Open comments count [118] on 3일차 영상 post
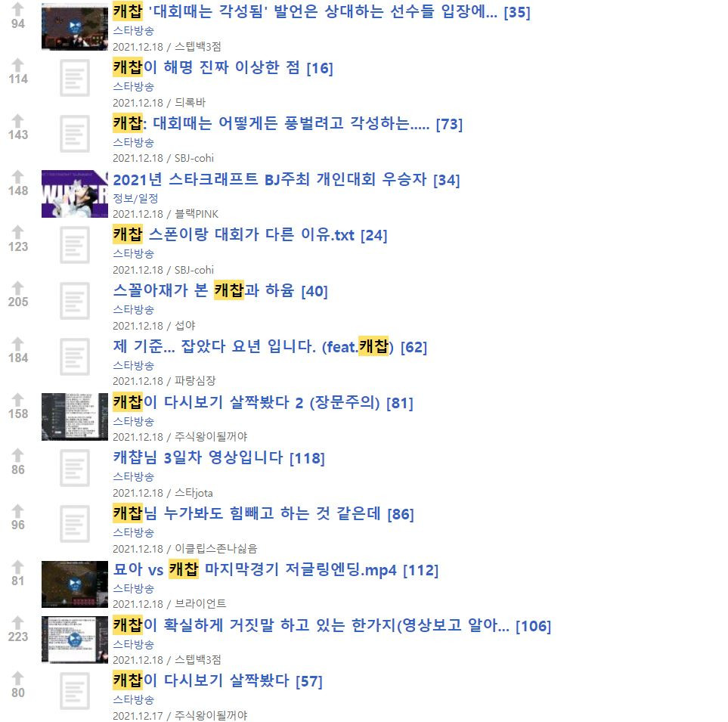728x722 pixels. [x=308, y=459]
